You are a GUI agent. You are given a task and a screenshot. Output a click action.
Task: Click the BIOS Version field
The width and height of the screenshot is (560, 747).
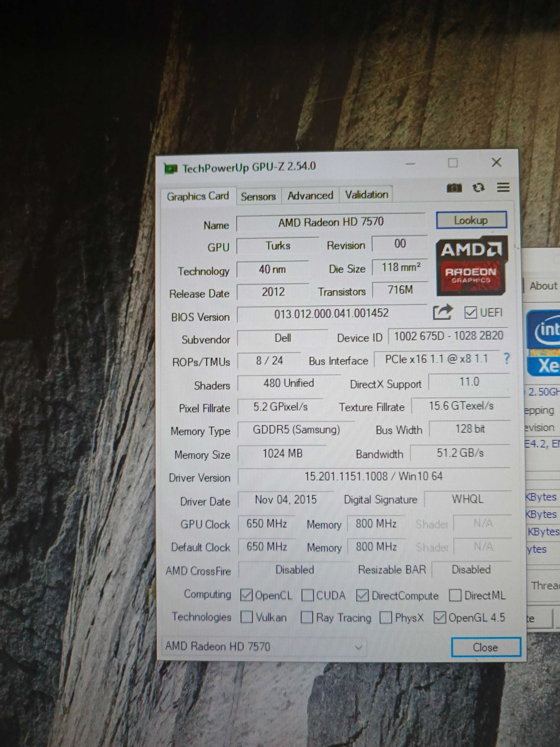click(x=332, y=313)
